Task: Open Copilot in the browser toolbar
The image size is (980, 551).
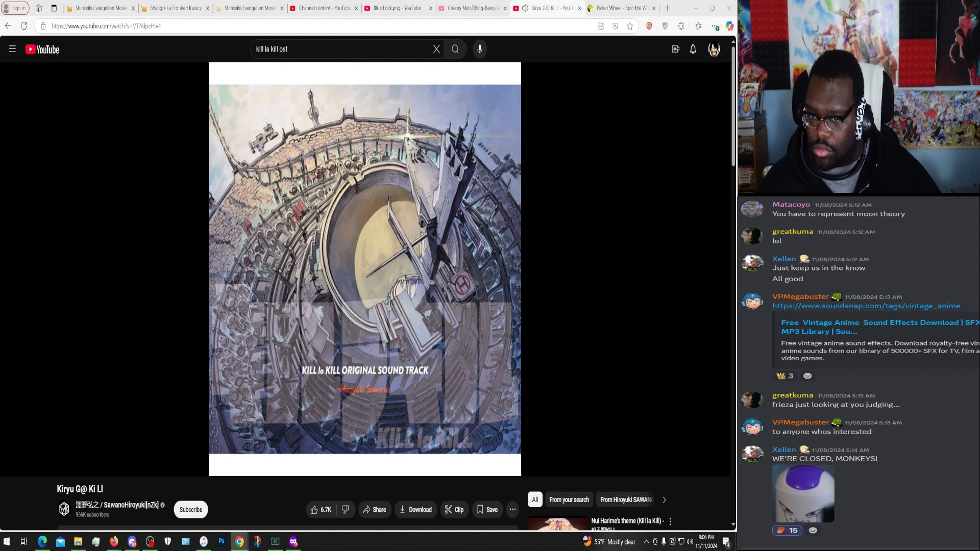Action: pos(729,26)
